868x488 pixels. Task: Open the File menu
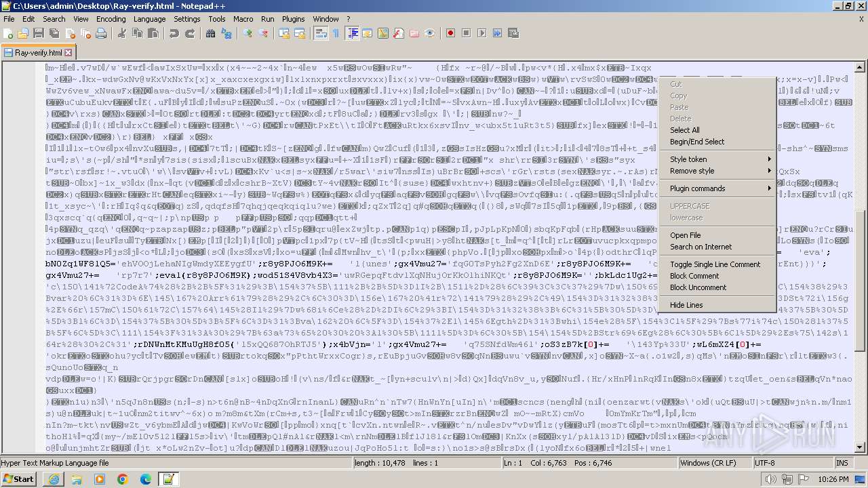(x=9, y=19)
